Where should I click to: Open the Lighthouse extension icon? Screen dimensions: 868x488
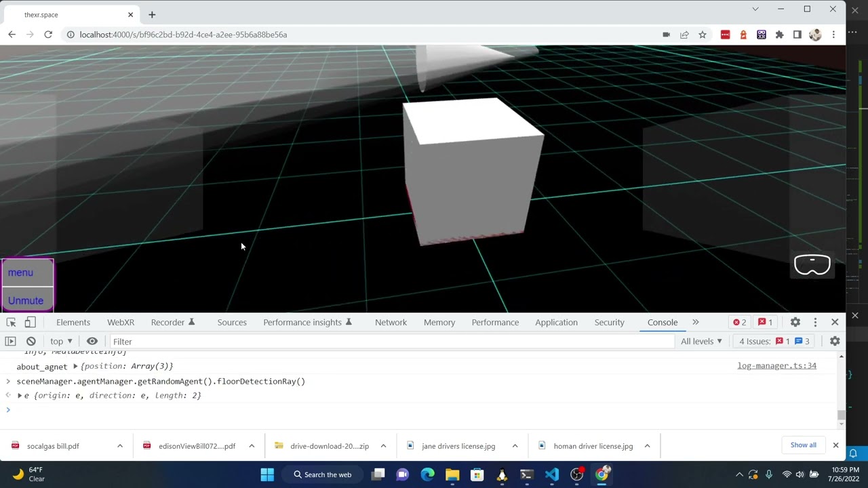pyautogui.click(x=743, y=35)
